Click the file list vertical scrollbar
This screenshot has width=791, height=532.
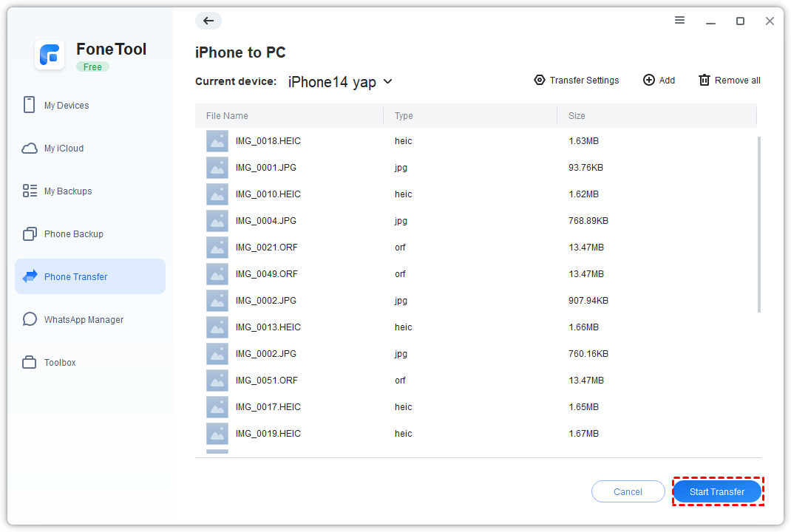pos(759,222)
